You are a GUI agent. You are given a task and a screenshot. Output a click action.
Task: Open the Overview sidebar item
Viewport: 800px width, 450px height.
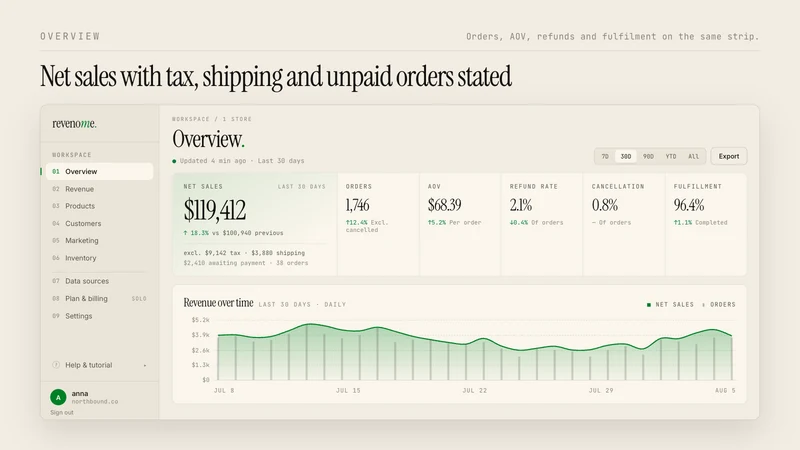pyautogui.click(x=99, y=171)
